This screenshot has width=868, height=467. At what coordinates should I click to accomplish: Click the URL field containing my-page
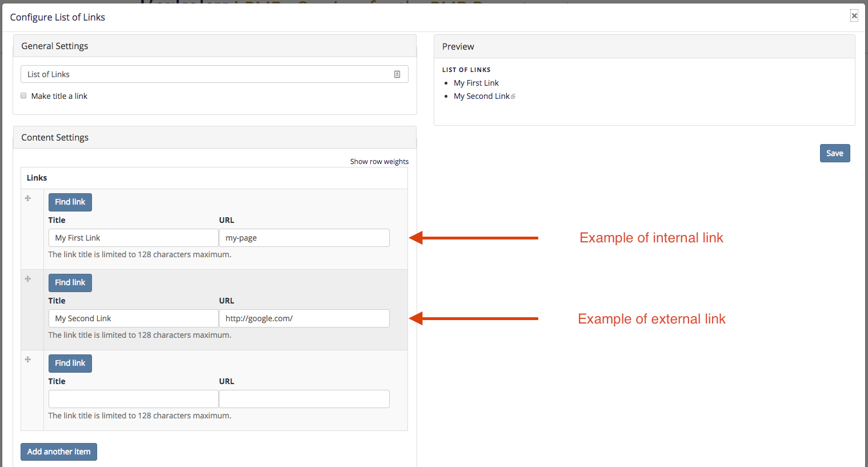pos(304,238)
